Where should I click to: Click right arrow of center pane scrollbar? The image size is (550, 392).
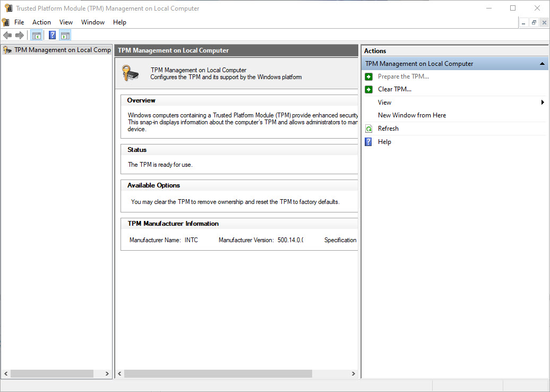(353, 374)
